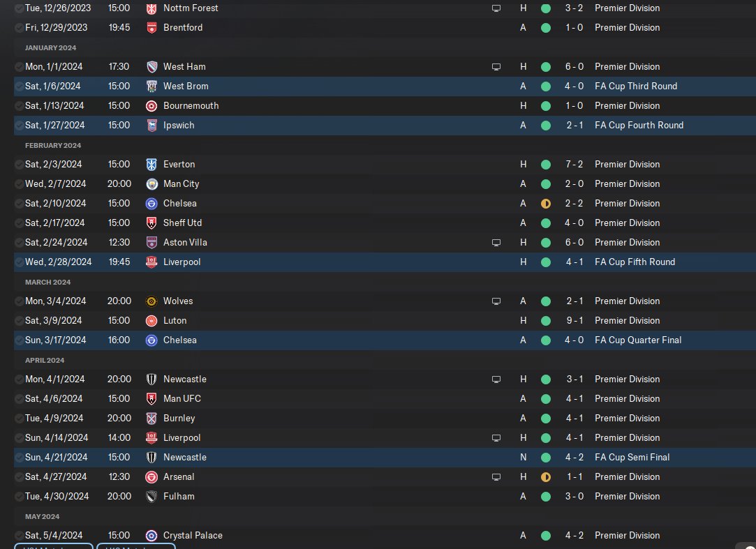The height and width of the screenshot is (549, 756).
Task: Select the Ipswich FA Cup Fourth Round row
Action: (385, 126)
